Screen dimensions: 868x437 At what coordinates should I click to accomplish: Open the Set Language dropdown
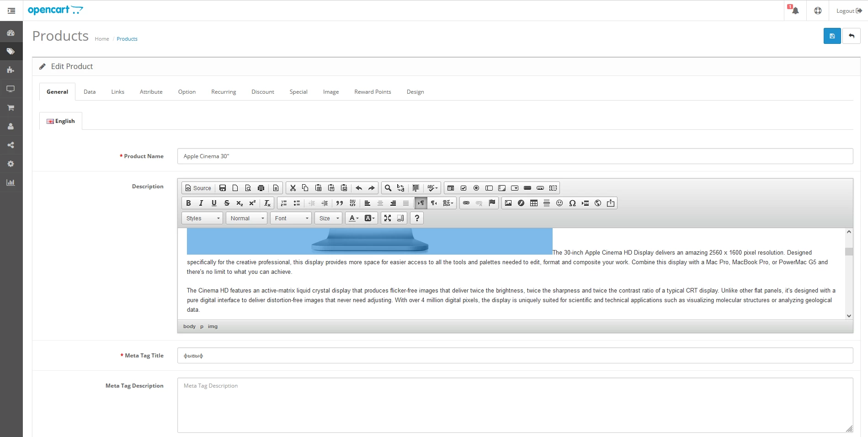448,203
